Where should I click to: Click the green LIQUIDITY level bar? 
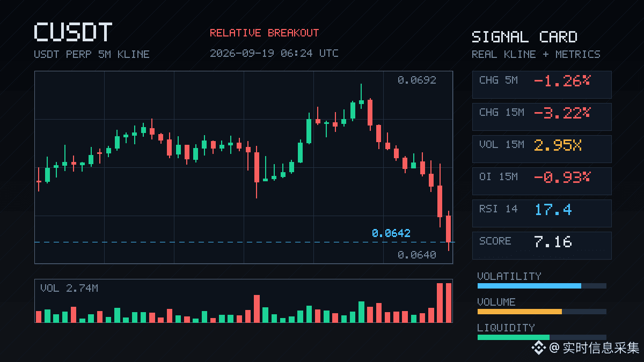tap(513, 337)
